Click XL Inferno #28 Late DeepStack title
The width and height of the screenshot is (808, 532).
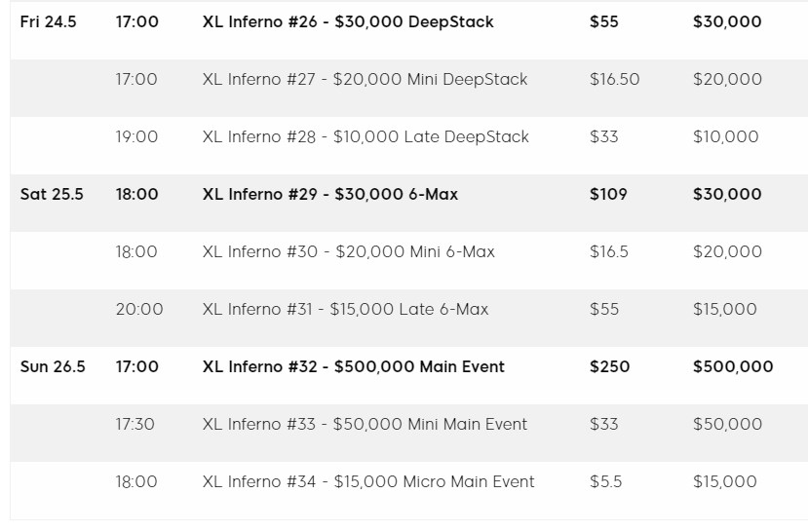click(366, 137)
